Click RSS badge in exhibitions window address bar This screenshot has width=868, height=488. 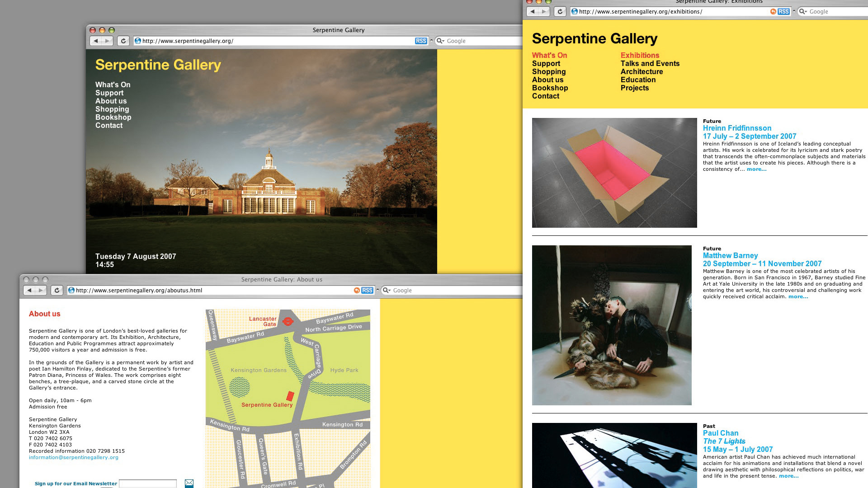tap(783, 12)
